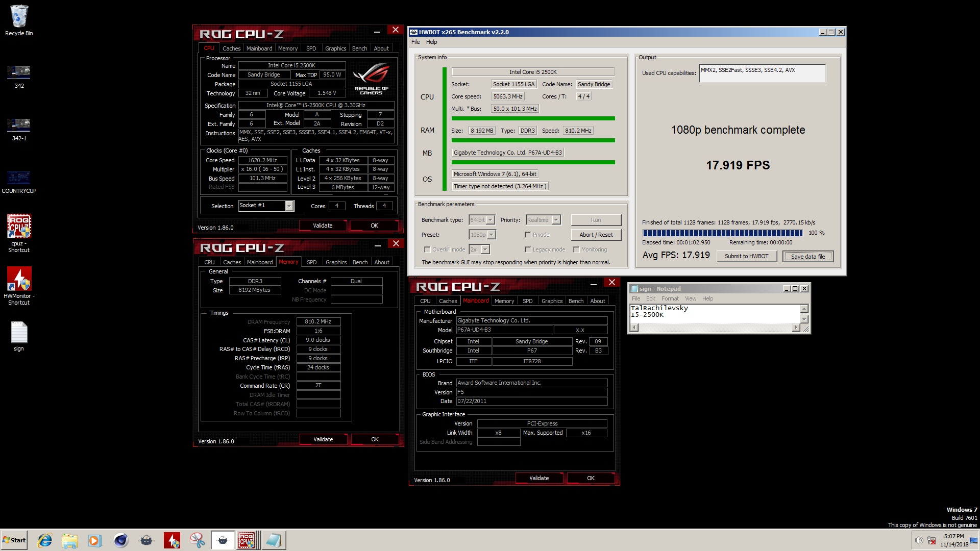Click the Show Desktop icon beside the clock

pyautogui.click(x=973, y=540)
